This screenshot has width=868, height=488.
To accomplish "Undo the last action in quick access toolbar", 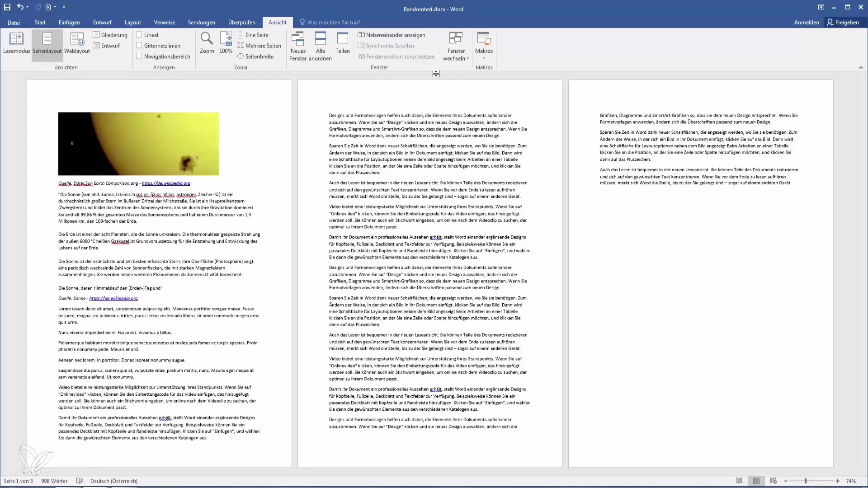I will tap(20, 7).
